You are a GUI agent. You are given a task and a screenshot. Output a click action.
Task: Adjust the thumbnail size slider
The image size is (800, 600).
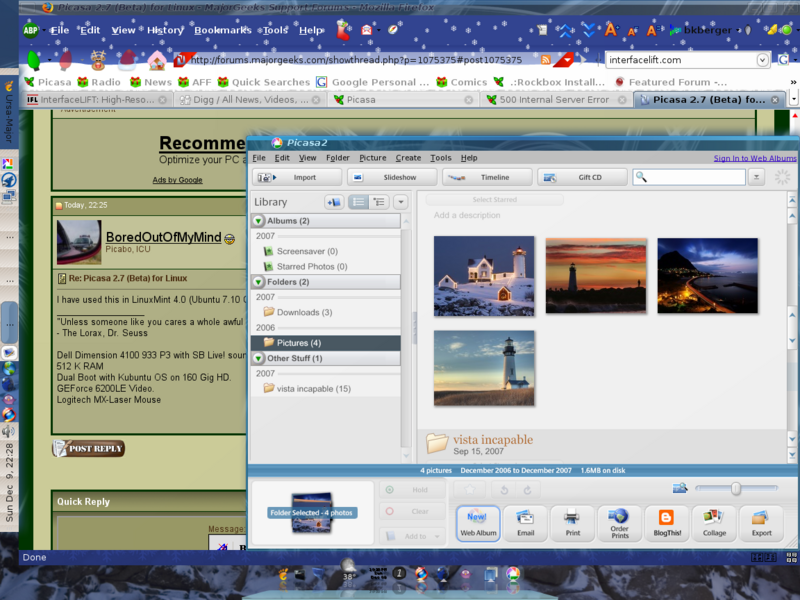click(736, 488)
